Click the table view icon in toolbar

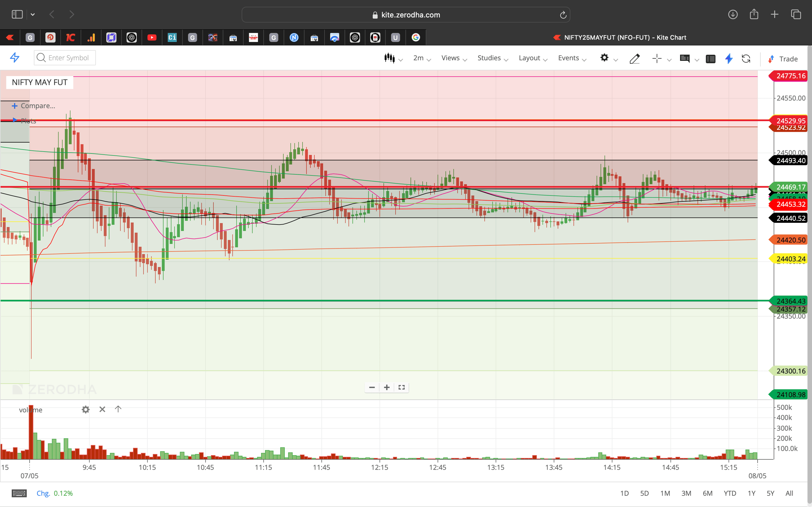click(711, 59)
